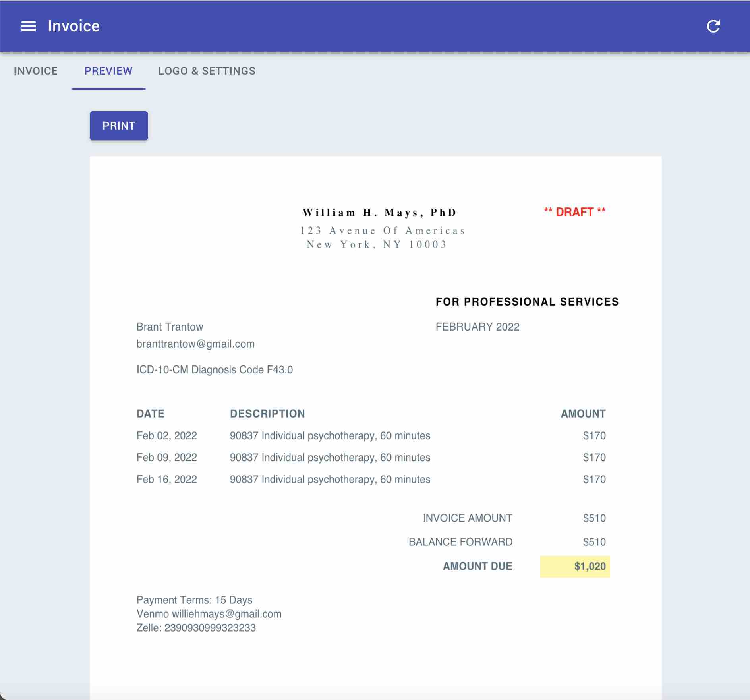Select the Venmo payment address
The image size is (750, 700).
click(x=209, y=613)
